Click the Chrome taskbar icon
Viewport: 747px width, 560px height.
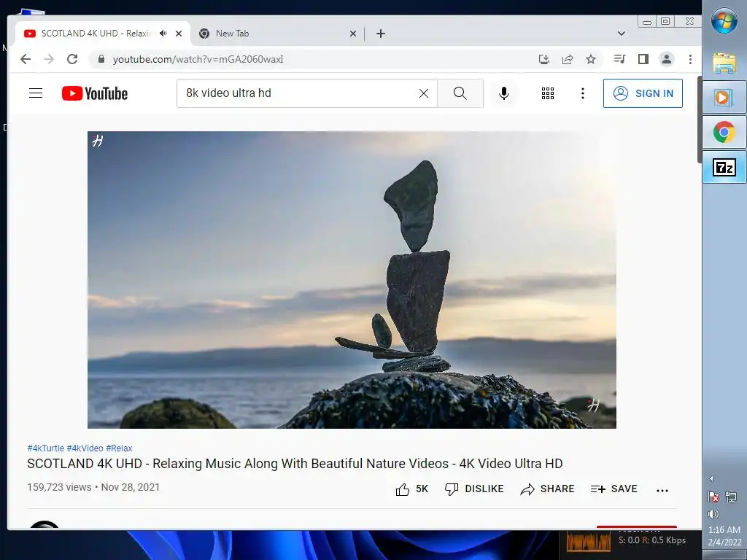(724, 132)
